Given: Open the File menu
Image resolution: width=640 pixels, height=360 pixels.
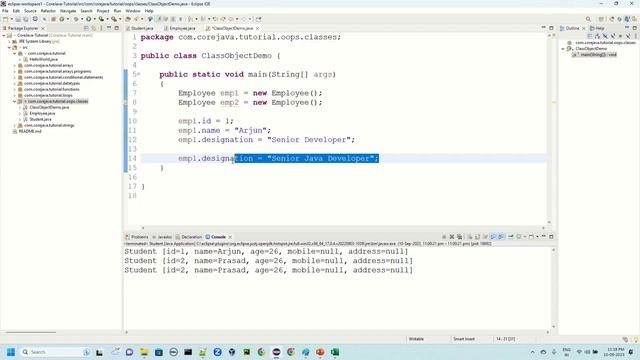Looking at the screenshot, I should click(x=5, y=11).
